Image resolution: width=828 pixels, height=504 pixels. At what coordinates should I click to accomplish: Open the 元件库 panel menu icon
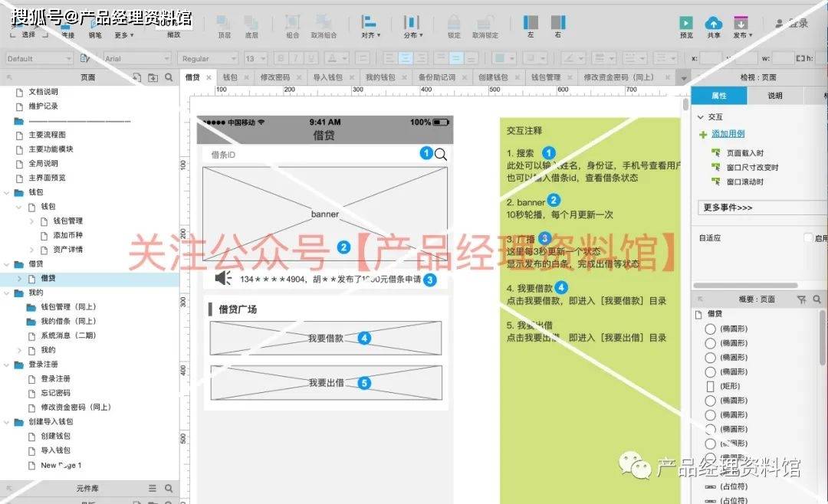(x=153, y=488)
